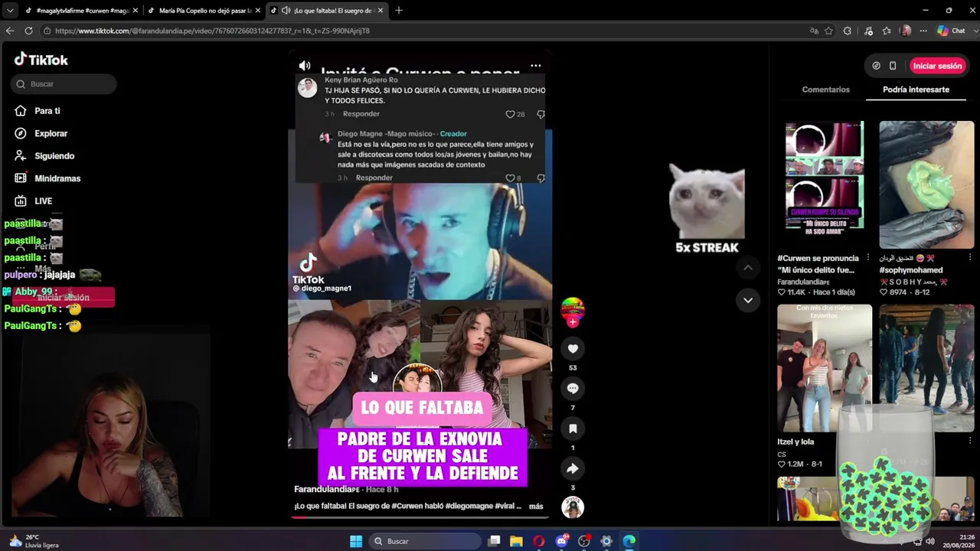
Task: Expand the browser tab search dropdown
Action: click(x=10, y=11)
